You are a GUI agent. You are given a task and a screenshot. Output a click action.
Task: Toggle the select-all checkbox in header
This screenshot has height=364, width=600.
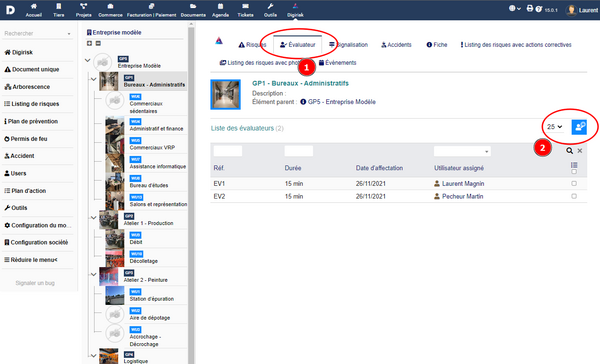click(x=574, y=172)
